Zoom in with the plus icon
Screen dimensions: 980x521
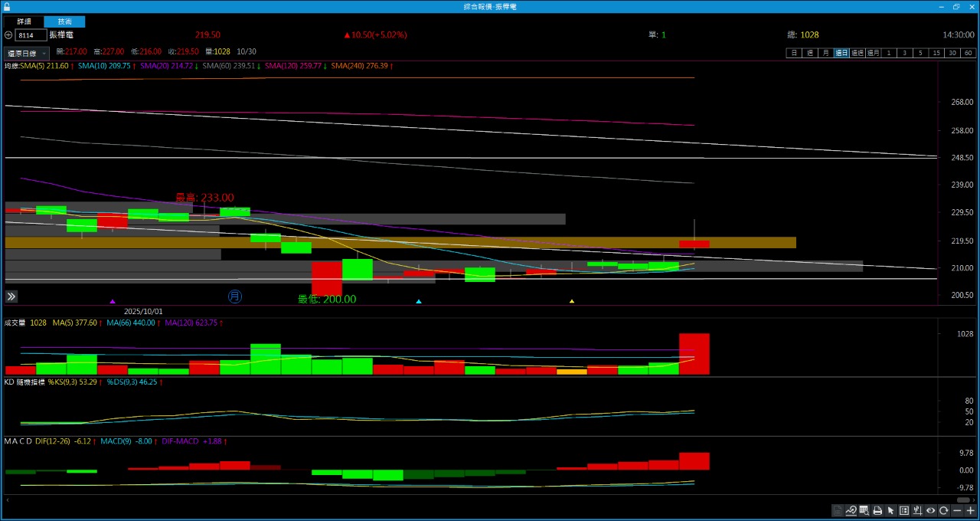click(x=970, y=511)
